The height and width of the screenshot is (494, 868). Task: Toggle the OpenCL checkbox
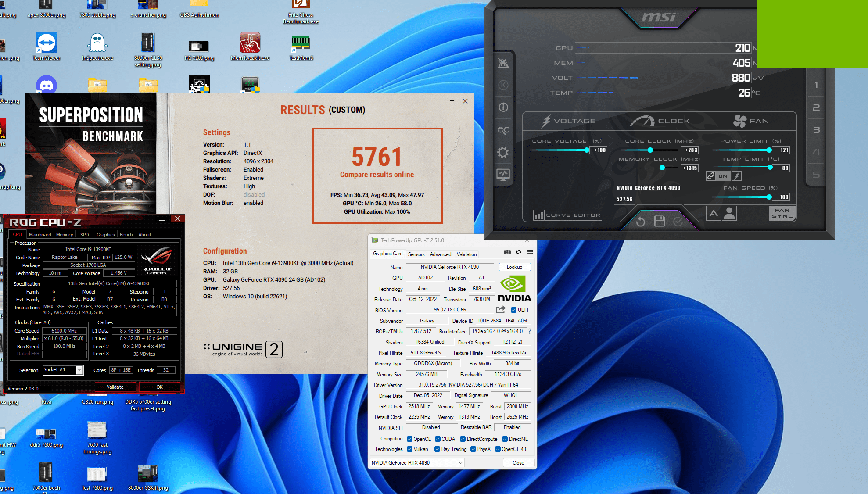[x=409, y=439]
